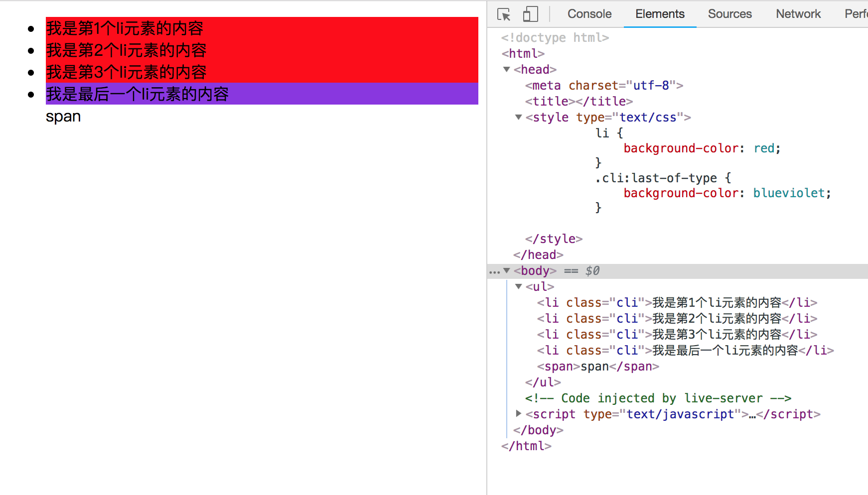Viewport: 868px width, 495px height.
Task: Expand the script element node
Action: [x=519, y=413]
